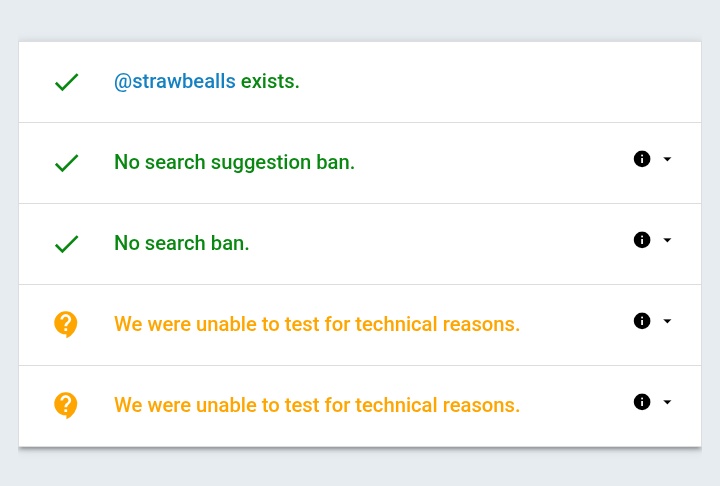Click the orange question mark icon in upper unable-to-test row
720x486 pixels.
(x=66, y=324)
